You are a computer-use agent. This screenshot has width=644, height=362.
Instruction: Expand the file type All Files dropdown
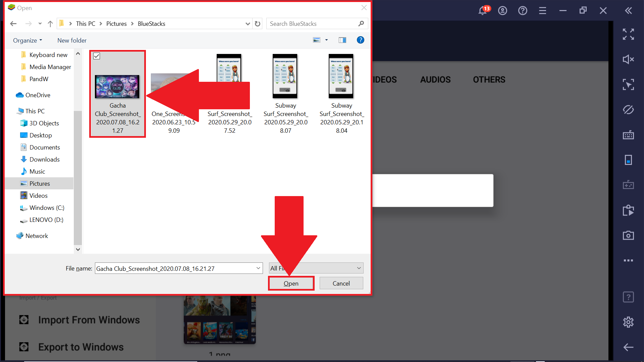(316, 268)
